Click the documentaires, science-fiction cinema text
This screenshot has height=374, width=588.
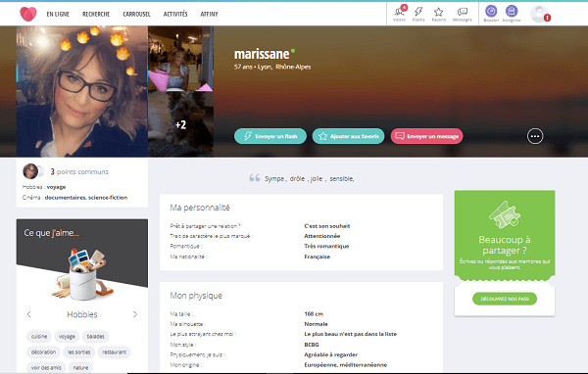pos(86,198)
